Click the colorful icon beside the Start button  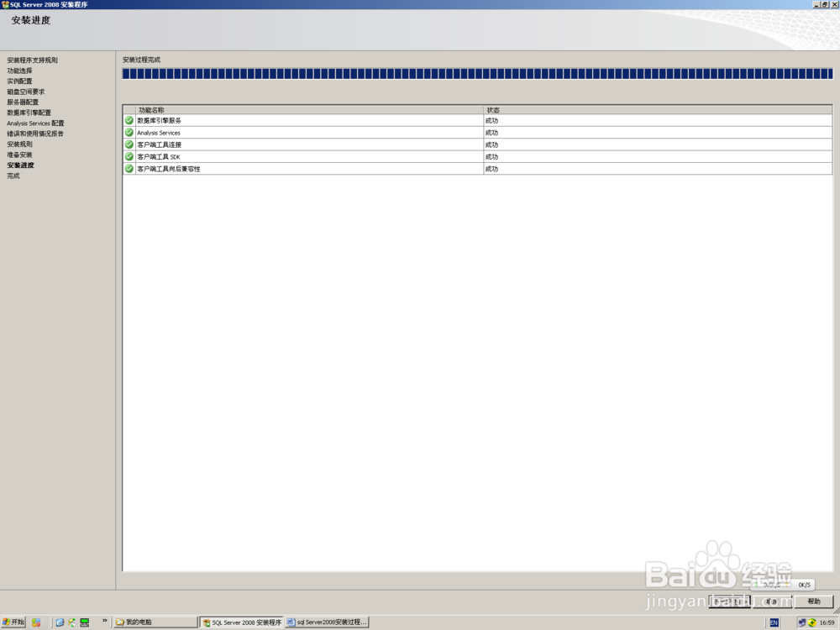pos(36,622)
